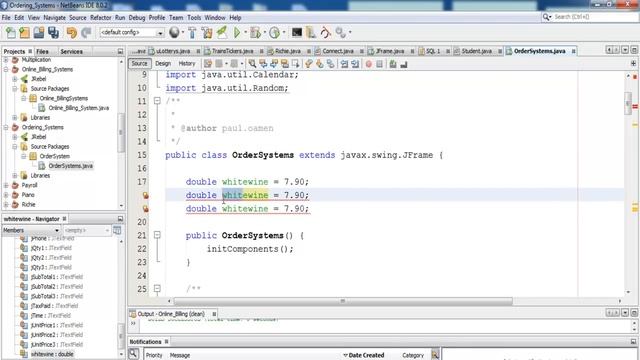Expand the Payroll project node
Image resolution: width=640 pixels, height=360 pixels.
click(6, 185)
